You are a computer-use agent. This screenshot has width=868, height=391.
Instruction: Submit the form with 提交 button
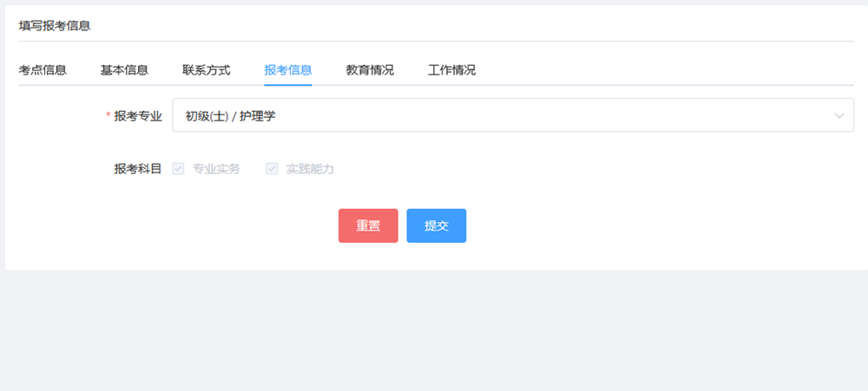[x=437, y=225]
